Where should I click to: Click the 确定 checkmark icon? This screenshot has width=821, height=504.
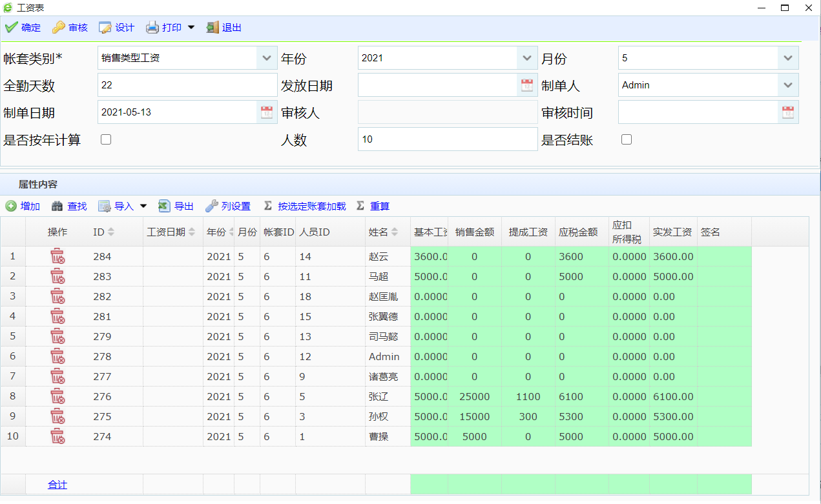[x=11, y=28]
